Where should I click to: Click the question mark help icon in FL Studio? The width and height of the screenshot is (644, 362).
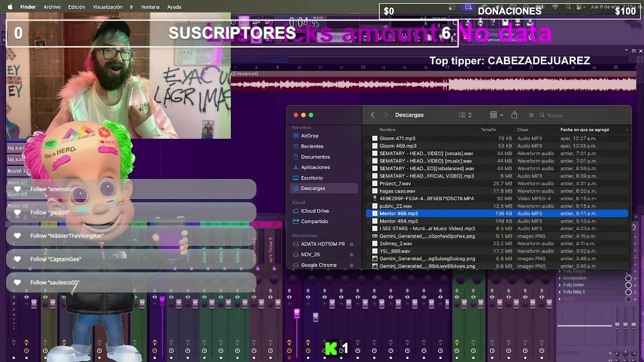click(493, 23)
